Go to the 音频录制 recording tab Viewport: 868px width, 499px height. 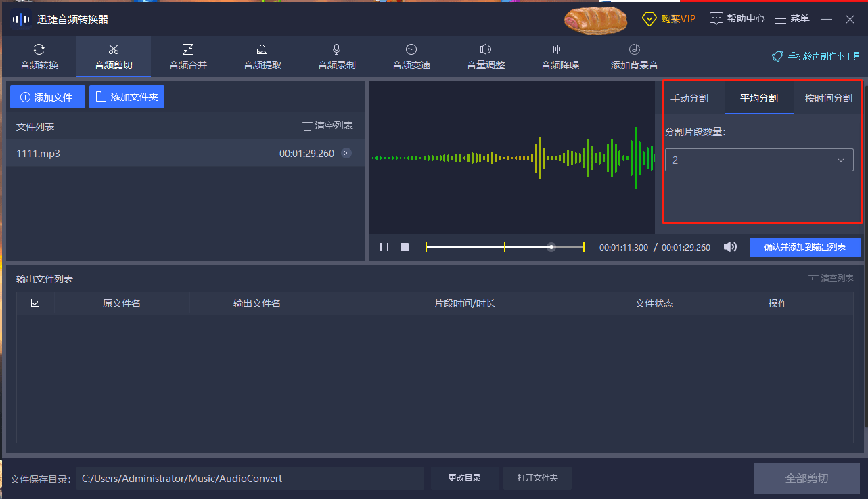click(337, 57)
